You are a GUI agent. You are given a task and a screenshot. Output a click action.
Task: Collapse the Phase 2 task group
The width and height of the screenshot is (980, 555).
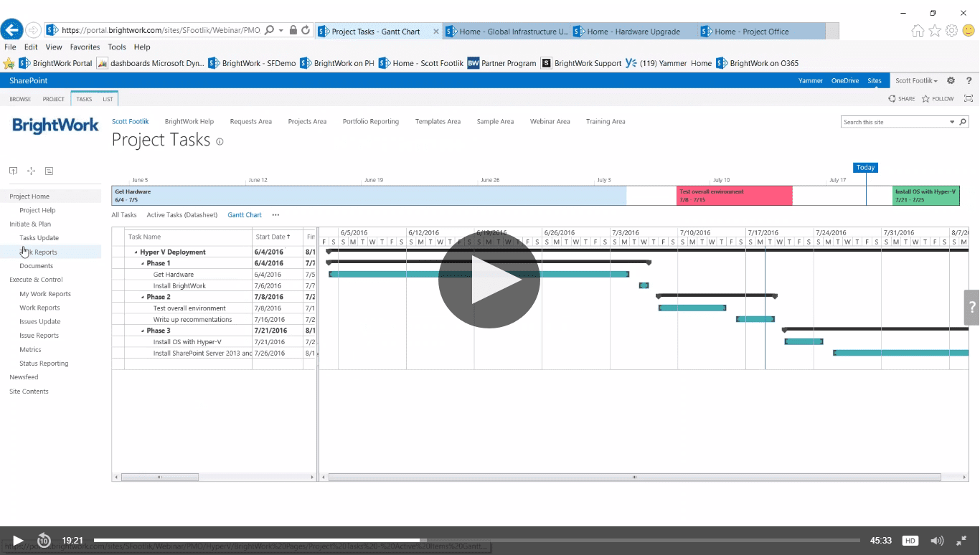tap(142, 298)
